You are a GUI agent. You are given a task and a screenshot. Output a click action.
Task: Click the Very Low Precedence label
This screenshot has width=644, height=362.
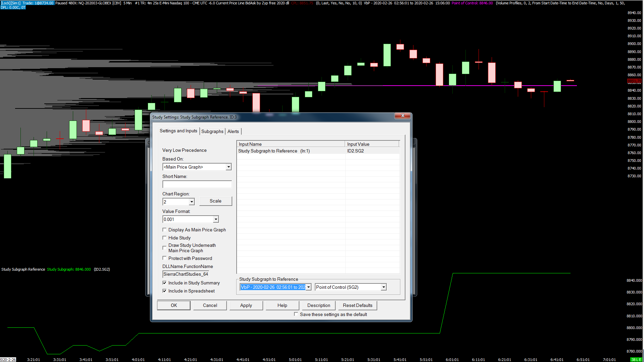click(x=185, y=150)
